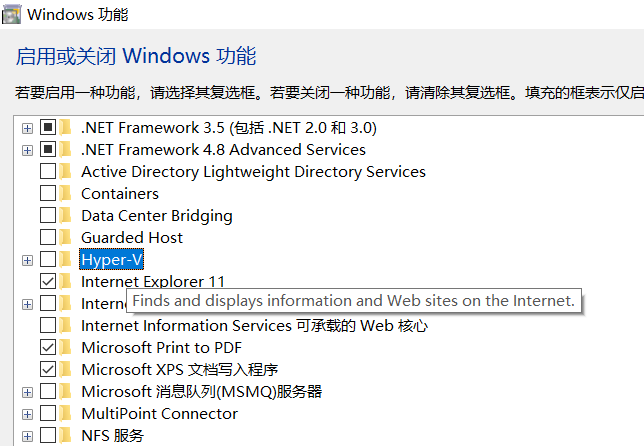Select Active Directory Lightweight Directory Services item
Screen dimensions: 644x446
tap(253, 172)
